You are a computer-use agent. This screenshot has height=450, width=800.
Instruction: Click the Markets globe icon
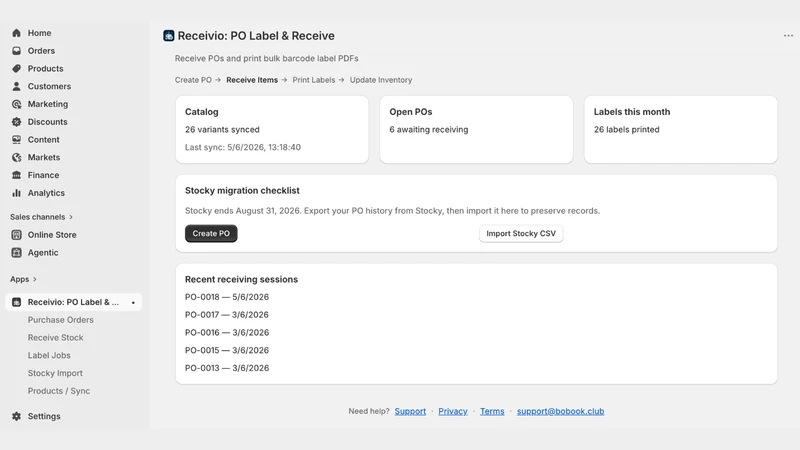coord(16,158)
